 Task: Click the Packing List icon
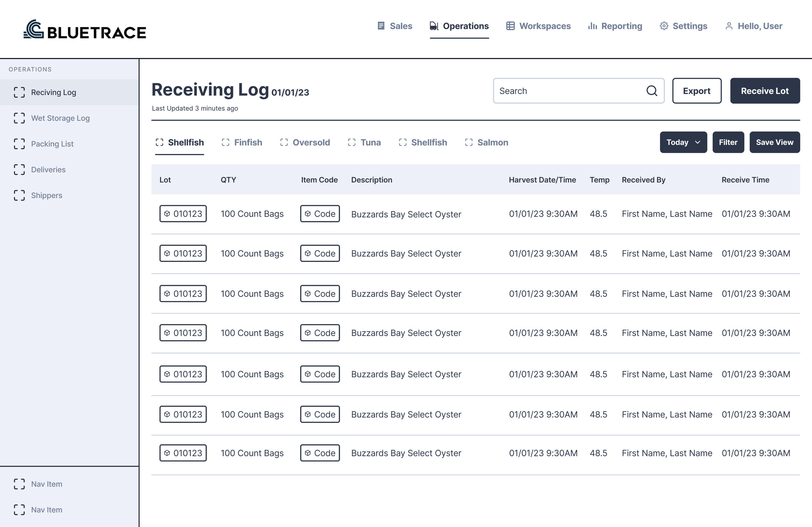(x=19, y=144)
